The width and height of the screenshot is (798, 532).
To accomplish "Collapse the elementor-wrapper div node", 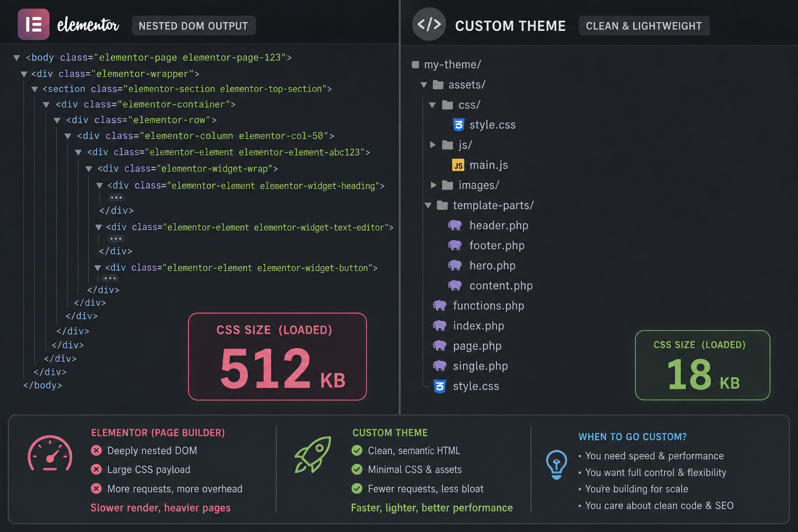I will (x=24, y=74).
